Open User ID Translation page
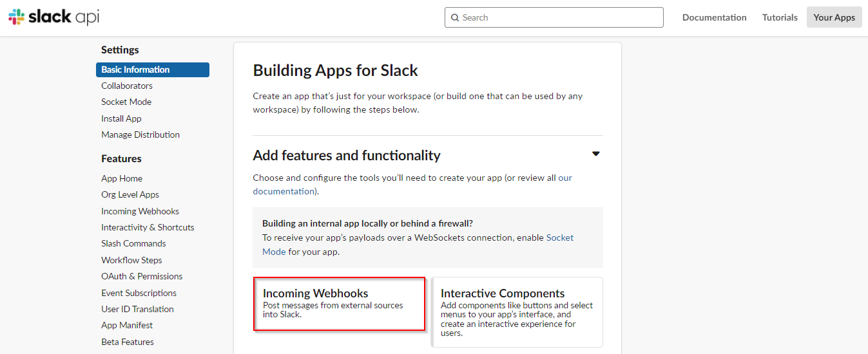This screenshot has width=868, height=354. click(137, 309)
